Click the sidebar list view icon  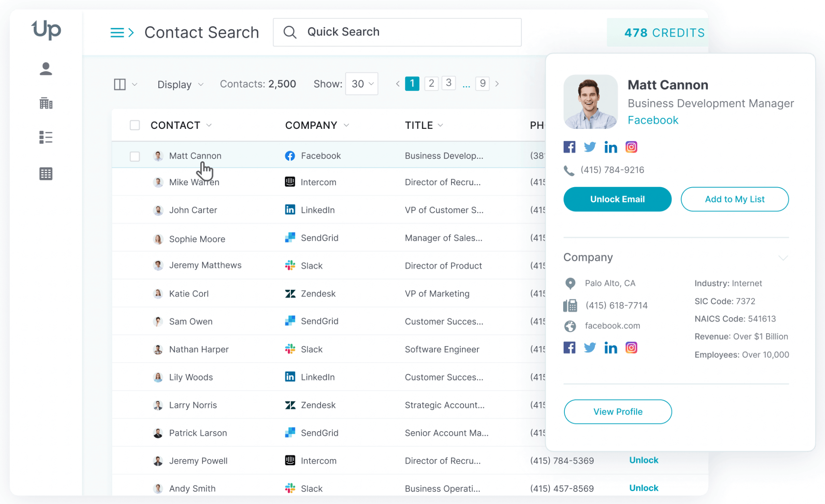click(46, 138)
